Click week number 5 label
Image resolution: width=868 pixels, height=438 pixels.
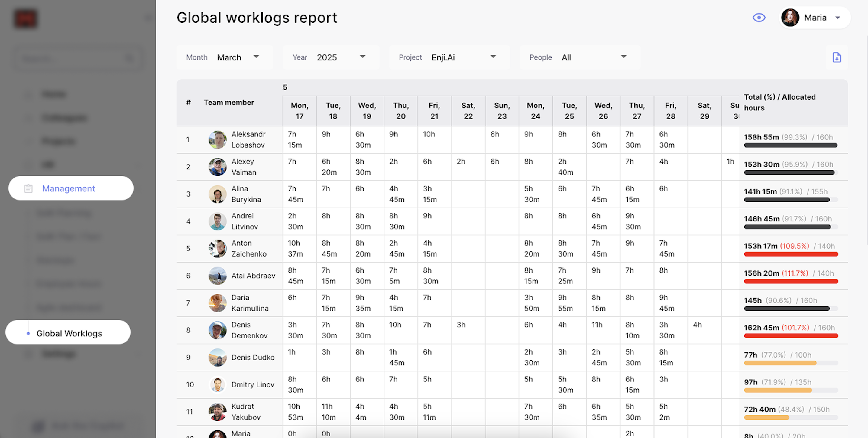pos(285,87)
